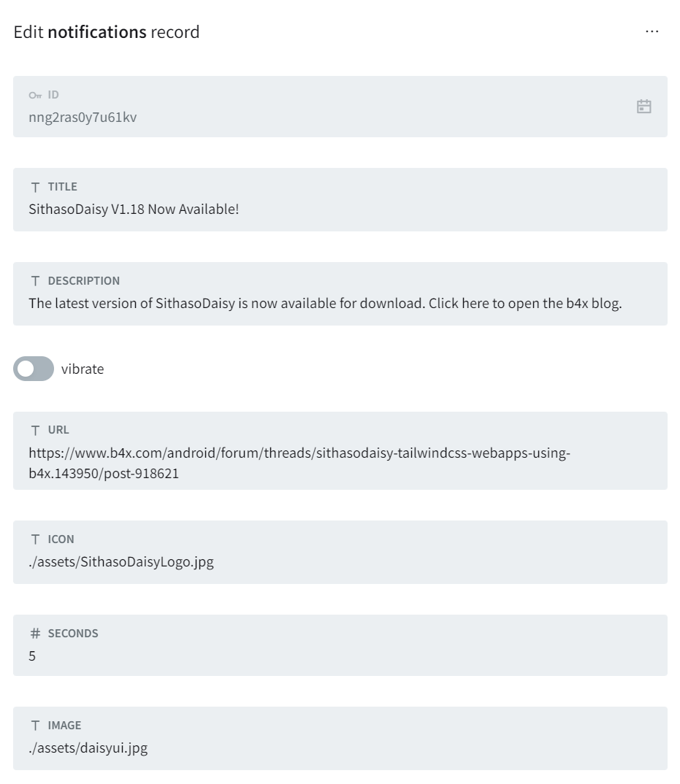Click the text-type icon beside TITLE
The width and height of the screenshot is (680, 784).
pyautogui.click(x=35, y=187)
